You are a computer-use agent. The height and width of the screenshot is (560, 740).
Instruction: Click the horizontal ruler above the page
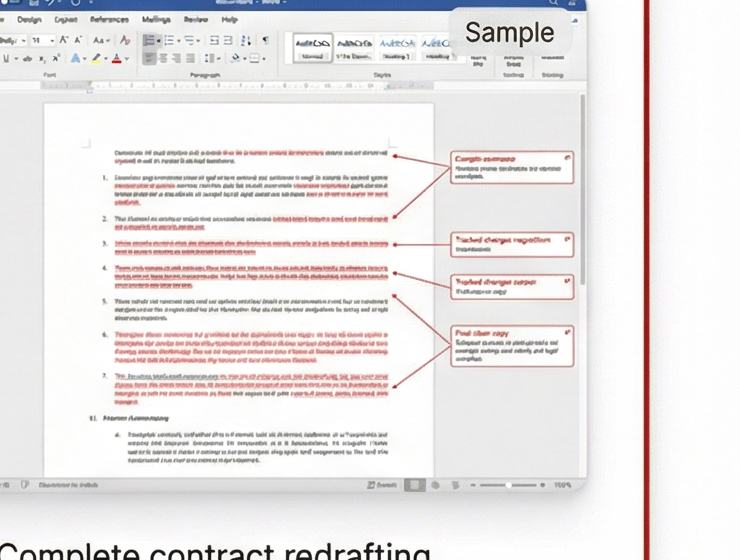coord(237,86)
